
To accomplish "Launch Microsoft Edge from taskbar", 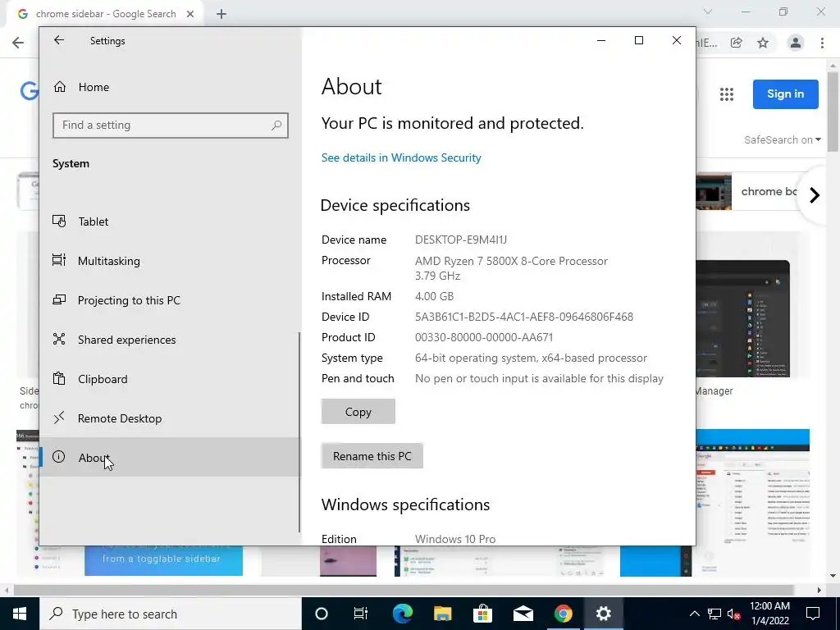I will (402, 614).
